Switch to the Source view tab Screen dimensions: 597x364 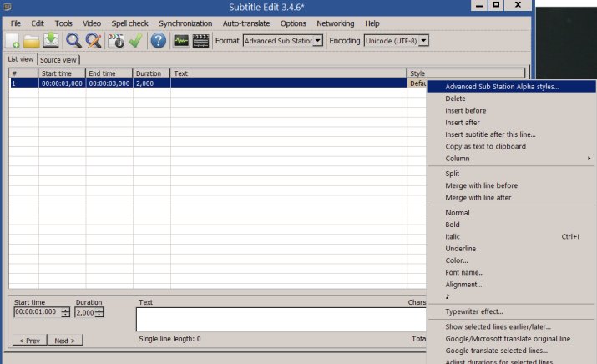58,60
